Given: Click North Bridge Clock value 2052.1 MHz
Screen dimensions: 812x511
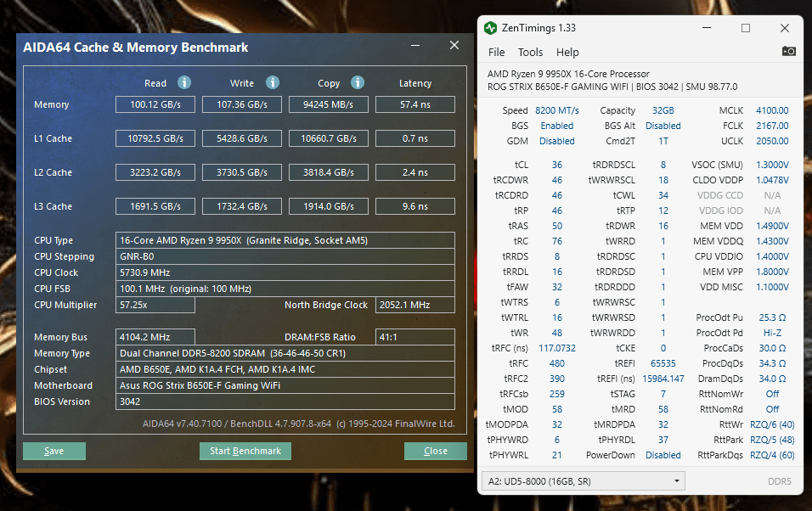Looking at the screenshot, I should tap(415, 305).
